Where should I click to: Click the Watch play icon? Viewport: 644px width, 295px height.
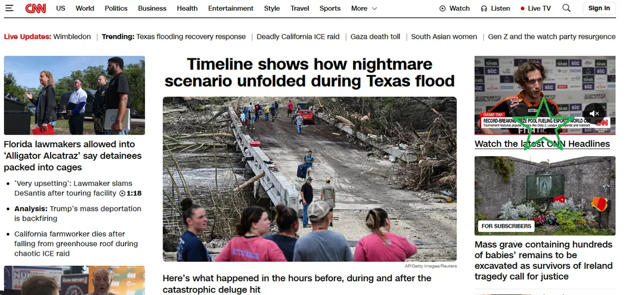442,8
